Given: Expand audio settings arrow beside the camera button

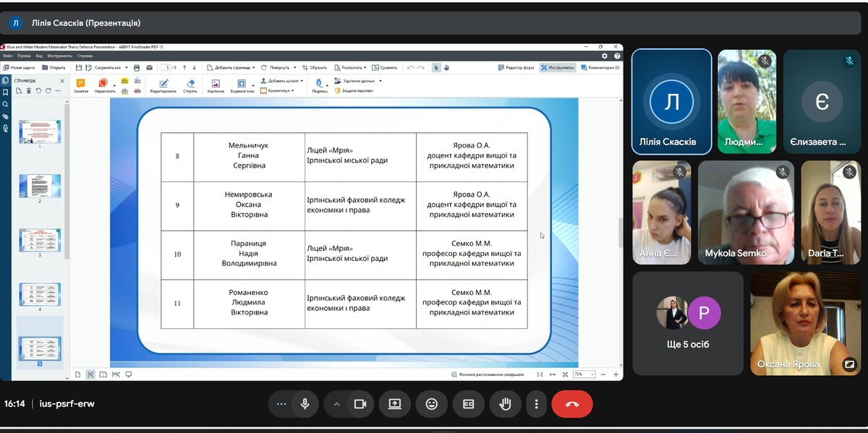Looking at the screenshot, I should point(336,404).
